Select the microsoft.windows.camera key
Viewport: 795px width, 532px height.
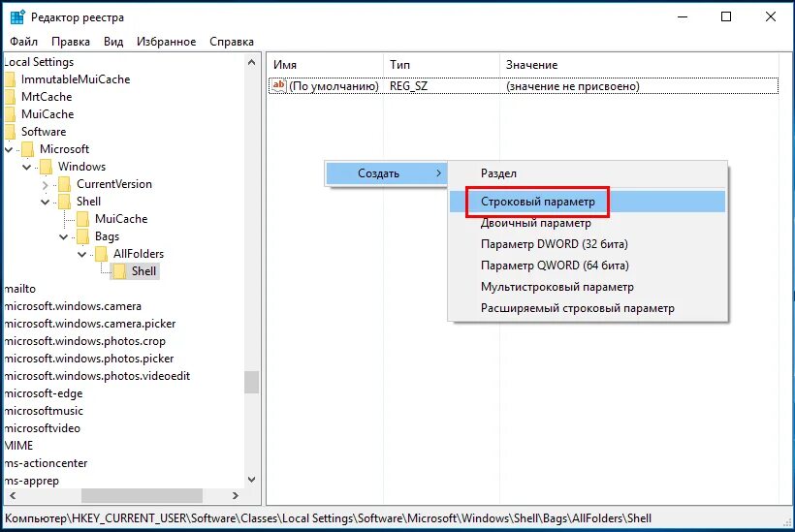pyautogui.click(x=73, y=306)
